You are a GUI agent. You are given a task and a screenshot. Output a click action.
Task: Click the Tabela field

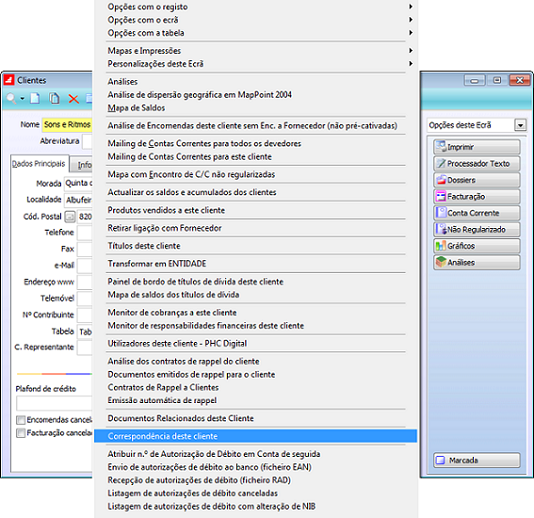coord(85,331)
